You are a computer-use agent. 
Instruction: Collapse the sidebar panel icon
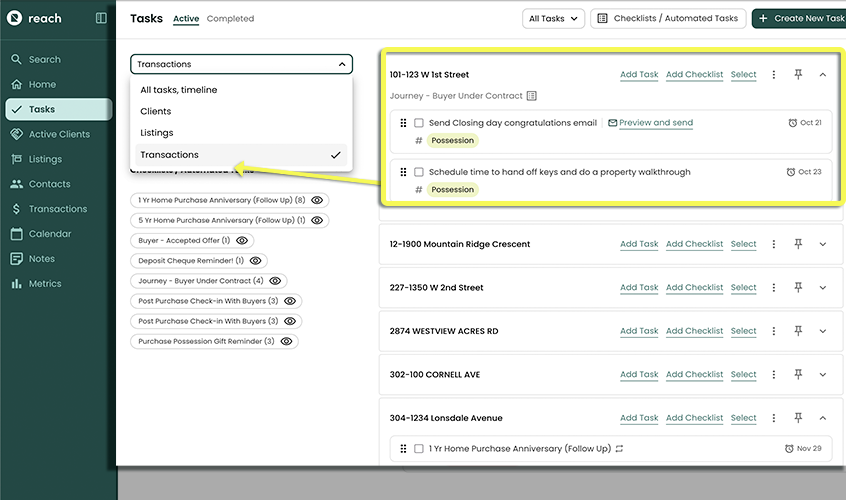101,18
